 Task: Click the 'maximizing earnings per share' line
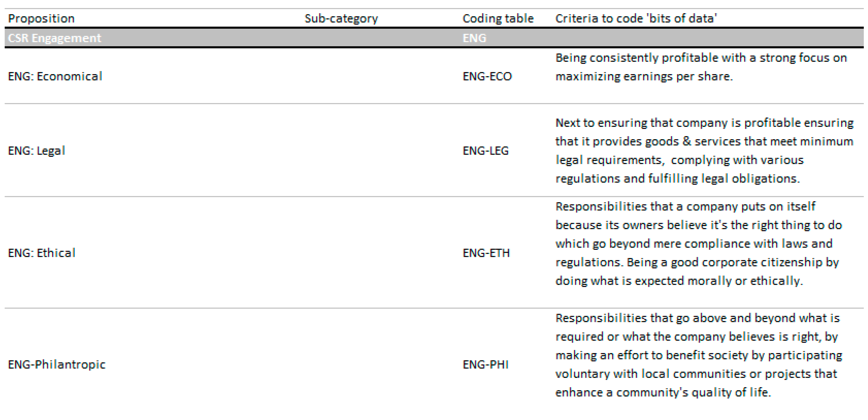644,77
